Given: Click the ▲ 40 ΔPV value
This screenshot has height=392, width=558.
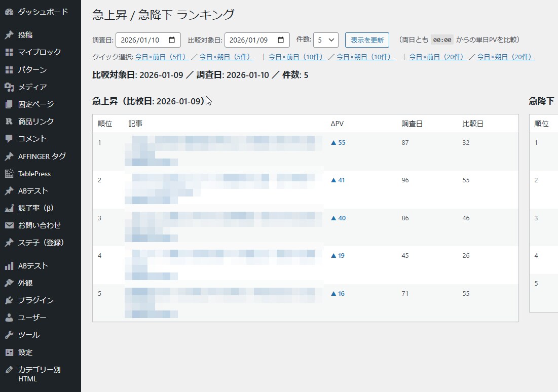Looking at the screenshot, I should [x=338, y=218].
